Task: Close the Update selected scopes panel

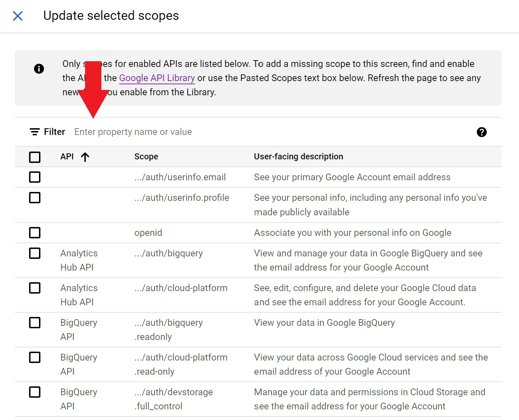Action: click(18, 16)
